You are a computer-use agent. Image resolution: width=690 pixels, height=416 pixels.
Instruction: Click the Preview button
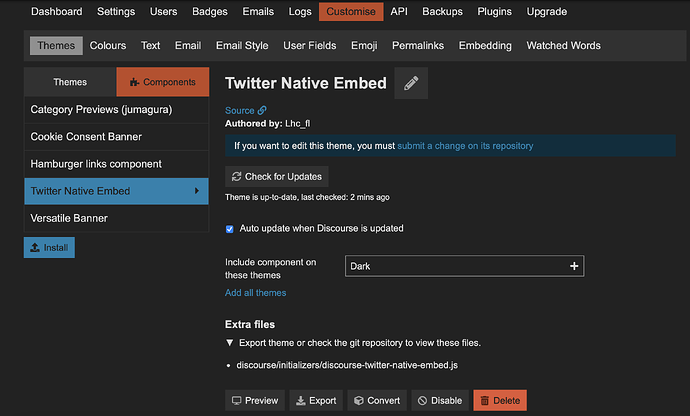pyautogui.click(x=255, y=401)
